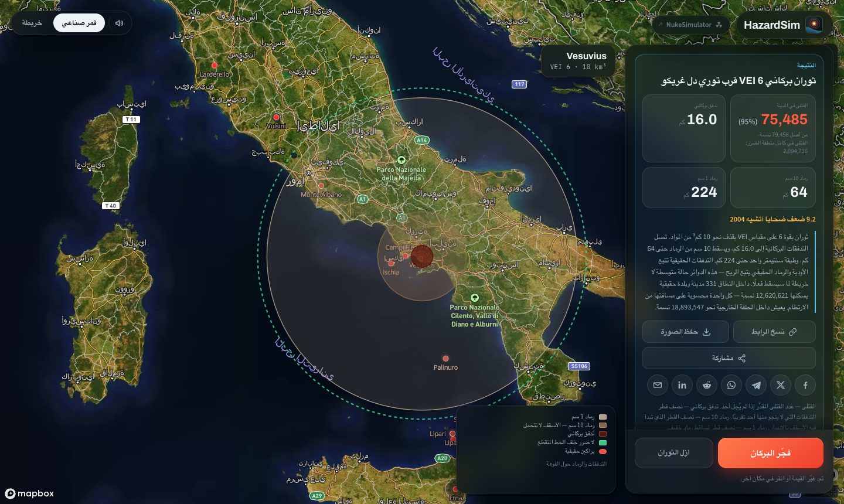The image size is (844, 504).
Task: Select the Palinuro volcano marker
Action: tap(445, 358)
